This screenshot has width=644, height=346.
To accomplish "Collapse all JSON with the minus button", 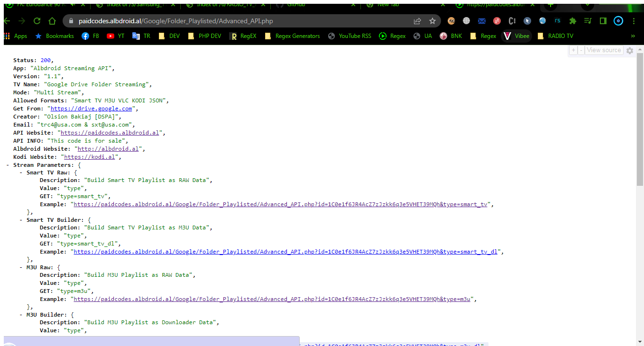I will point(581,50).
